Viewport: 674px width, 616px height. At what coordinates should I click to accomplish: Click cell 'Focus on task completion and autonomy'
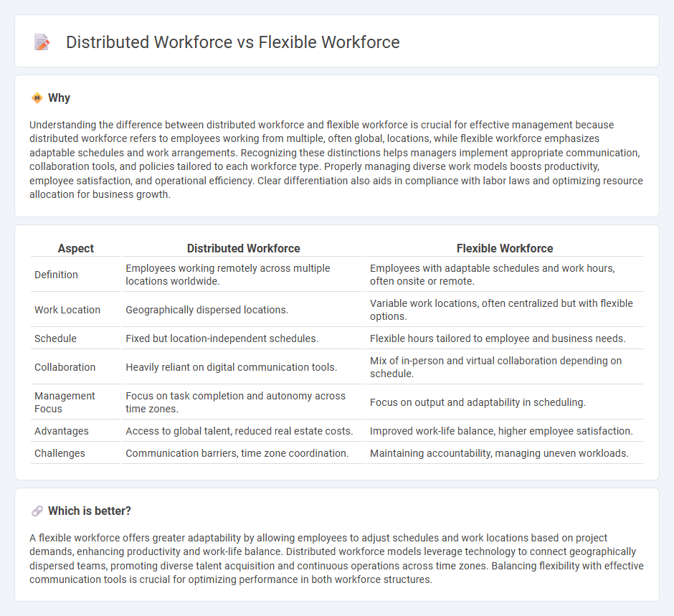point(243,402)
